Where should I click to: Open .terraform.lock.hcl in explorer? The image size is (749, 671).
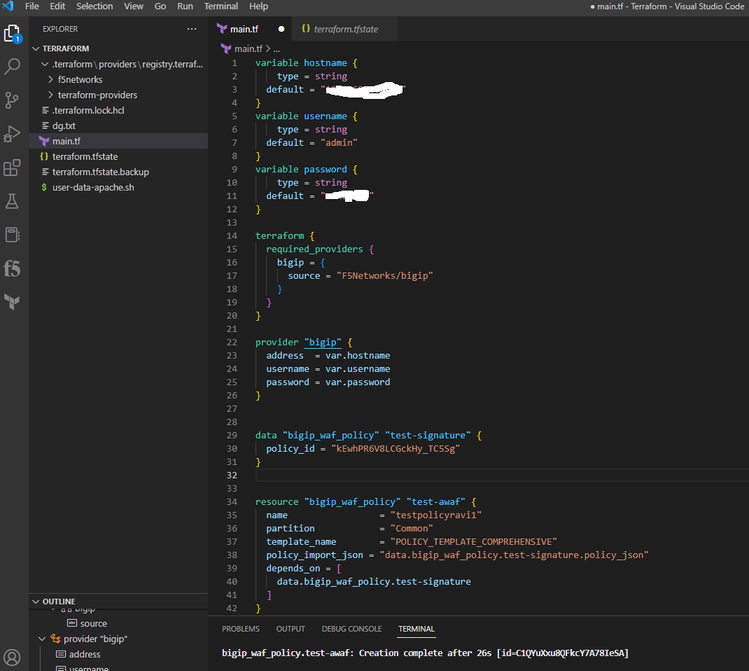point(88,110)
